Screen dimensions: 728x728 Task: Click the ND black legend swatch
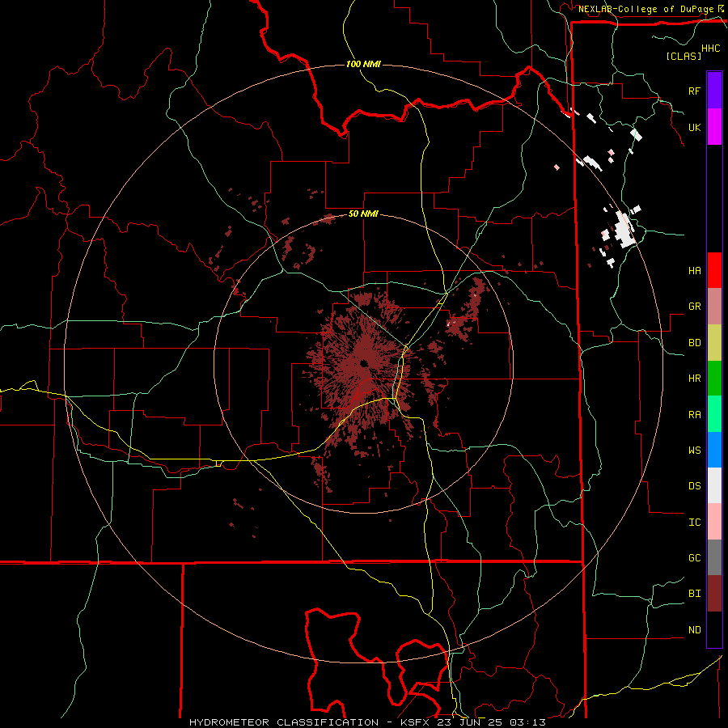714,629
